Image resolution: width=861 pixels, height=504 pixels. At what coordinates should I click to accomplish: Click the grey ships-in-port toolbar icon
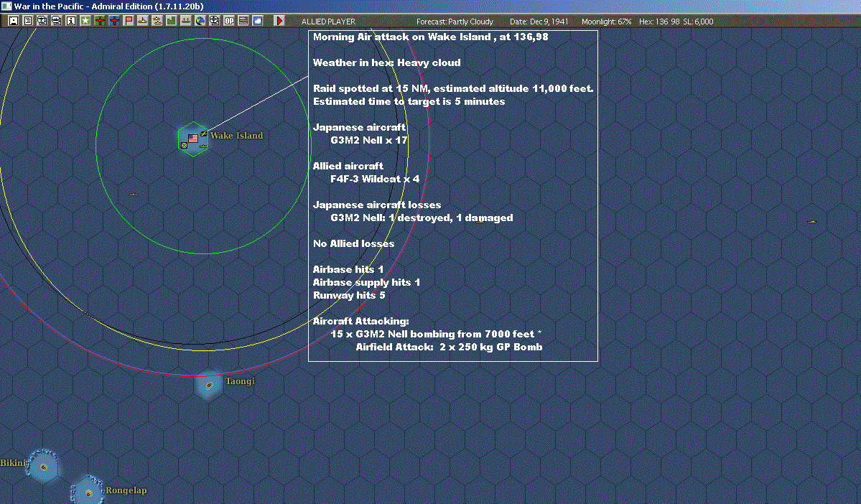tap(185, 21)
